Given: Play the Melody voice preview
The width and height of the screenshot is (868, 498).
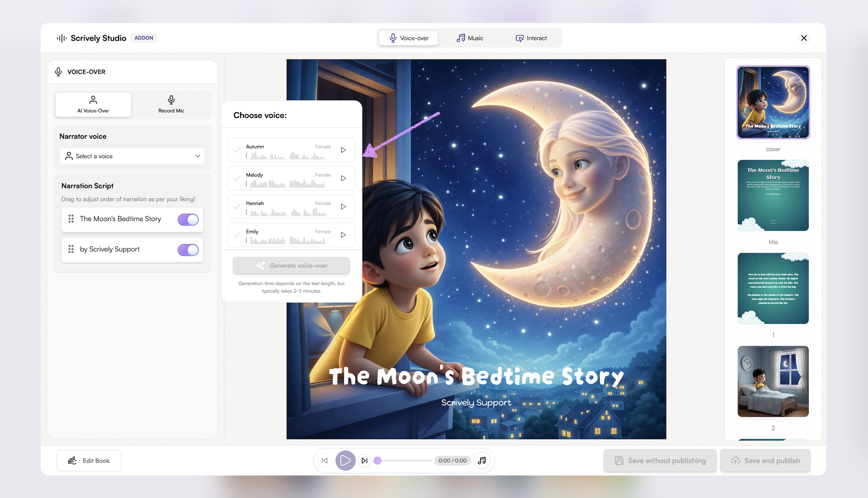Looking at the screenshot, I should click(x=343, y=179).
